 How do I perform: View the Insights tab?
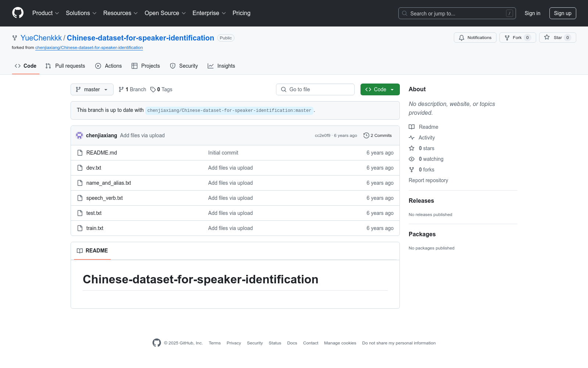click(221, 66)
